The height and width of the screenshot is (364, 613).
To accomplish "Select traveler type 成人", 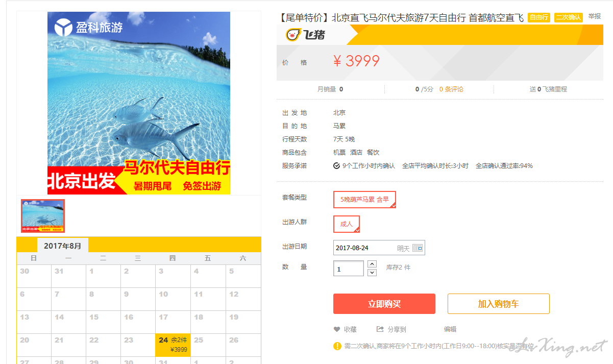I will pos(347,224).
